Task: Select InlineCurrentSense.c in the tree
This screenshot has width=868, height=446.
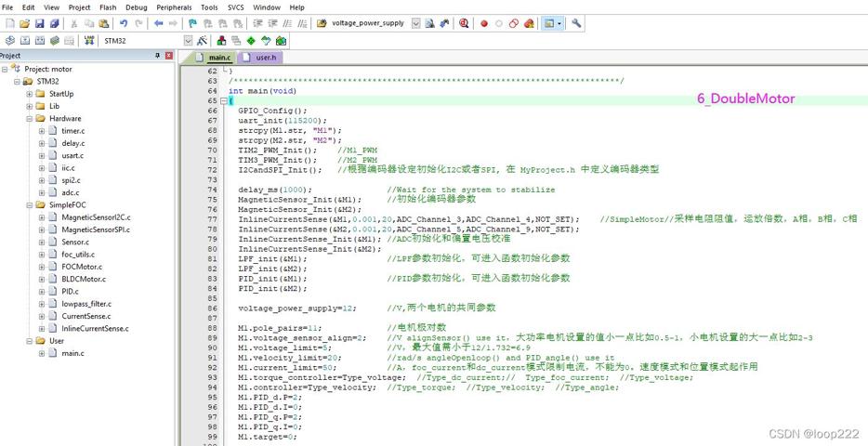Action: 95,329
